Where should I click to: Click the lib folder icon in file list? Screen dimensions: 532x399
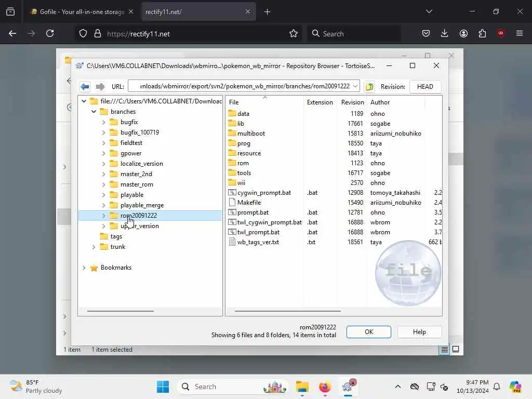[x=232, y=123]
